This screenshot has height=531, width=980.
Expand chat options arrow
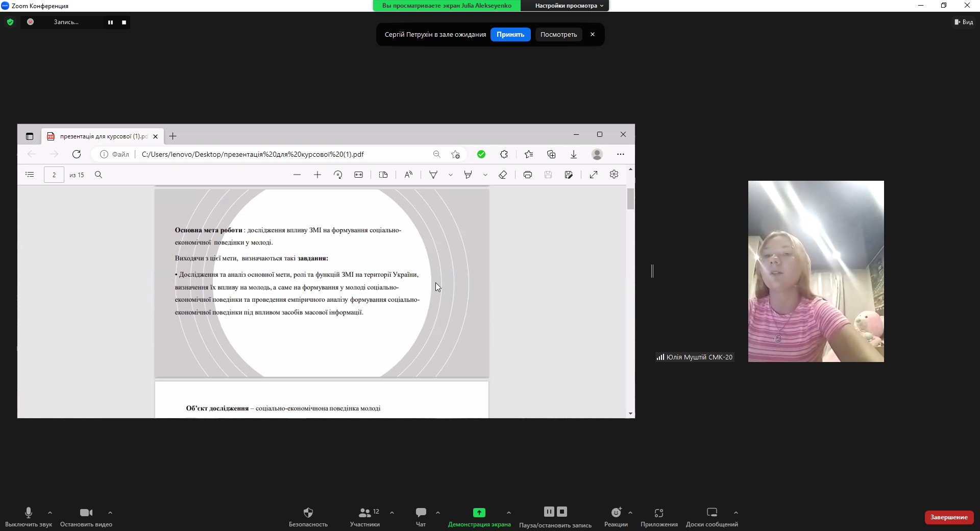pos(438,513)
